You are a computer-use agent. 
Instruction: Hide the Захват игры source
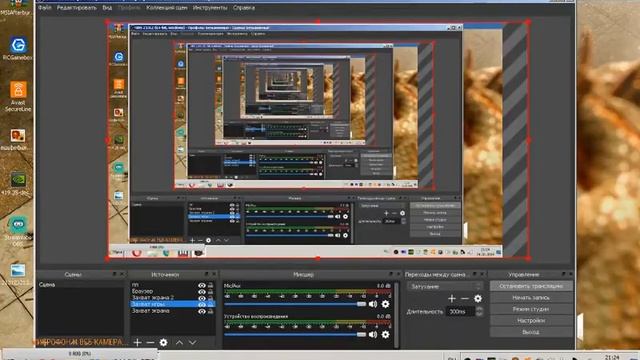click(202, 304)
